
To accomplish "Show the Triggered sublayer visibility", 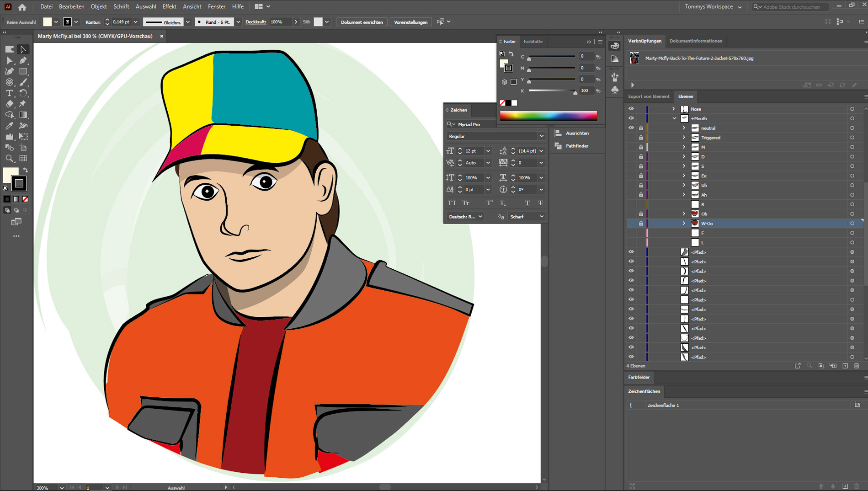I will pos(631,138).
